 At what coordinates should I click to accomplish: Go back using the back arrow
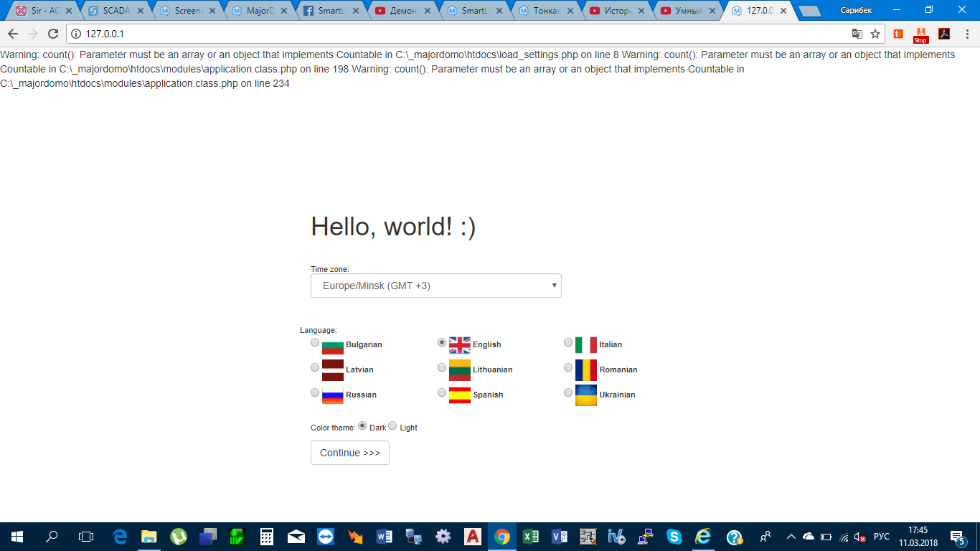(13, 34)
